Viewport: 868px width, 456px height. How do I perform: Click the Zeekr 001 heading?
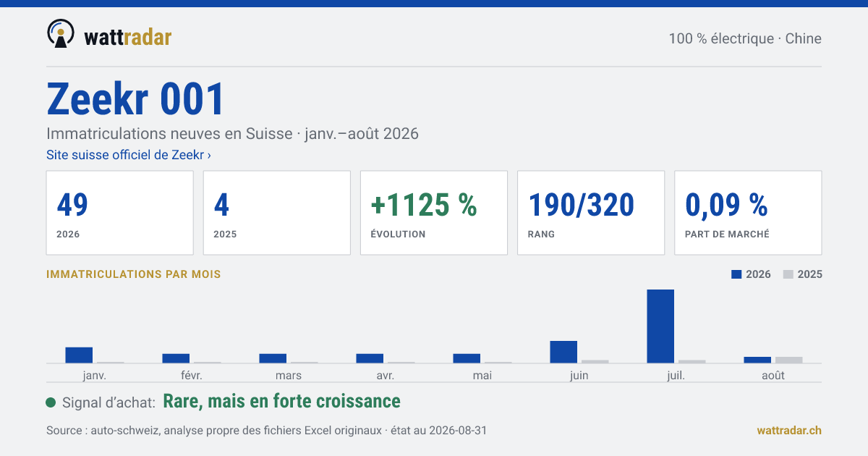click(x=136, y=99)
